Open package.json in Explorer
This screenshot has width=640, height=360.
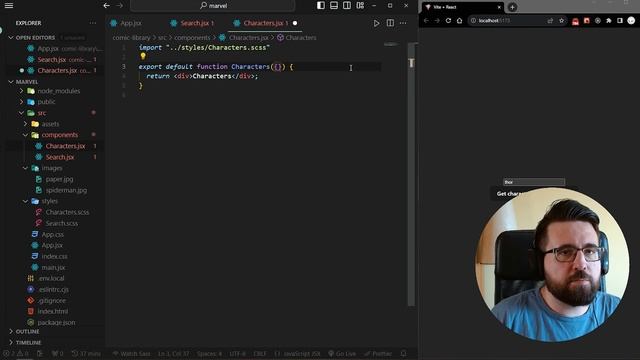pyautogui.click(x=56, y=322)
